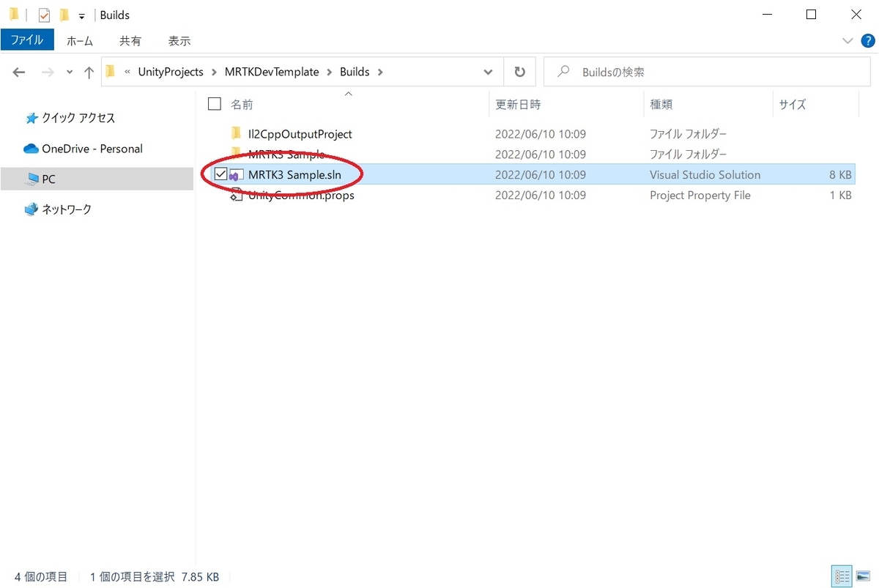This screenshot has width=879, height=588.
Task: Switch to the 共有 tab
Action: [x=130, y=41]
